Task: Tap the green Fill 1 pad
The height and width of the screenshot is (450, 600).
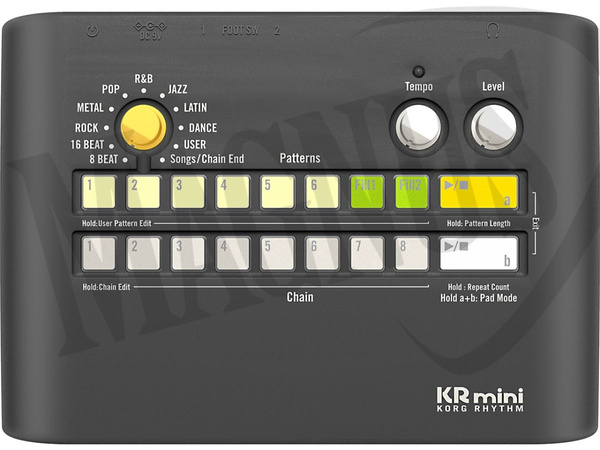Action: 367,191
